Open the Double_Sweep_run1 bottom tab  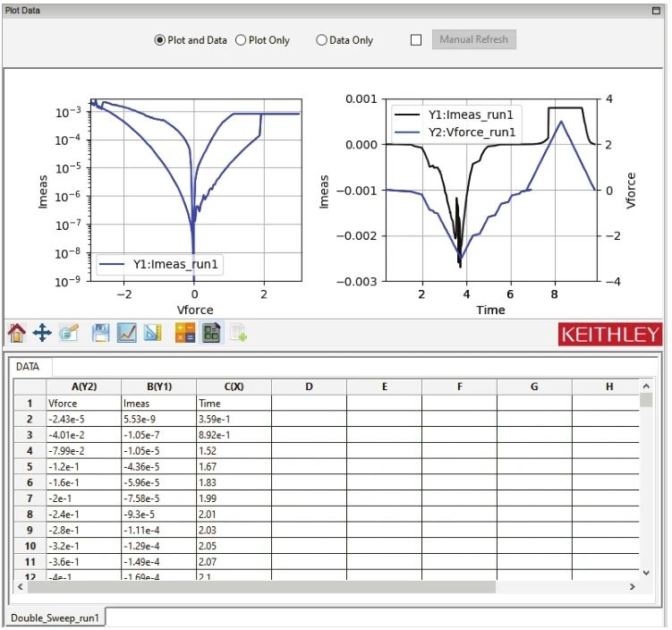click(55, 618)
